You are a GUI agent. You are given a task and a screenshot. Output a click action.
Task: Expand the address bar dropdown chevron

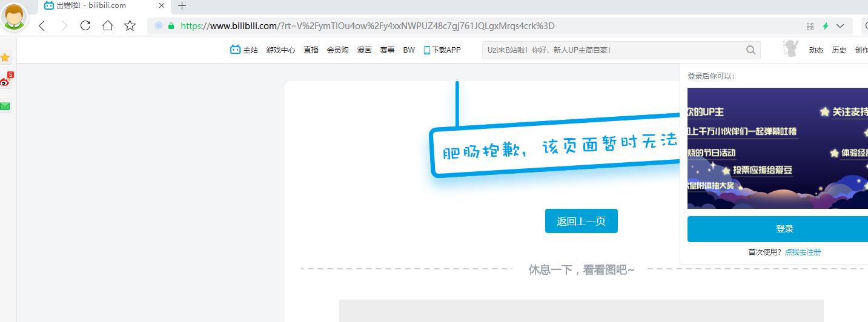[840, 26]
